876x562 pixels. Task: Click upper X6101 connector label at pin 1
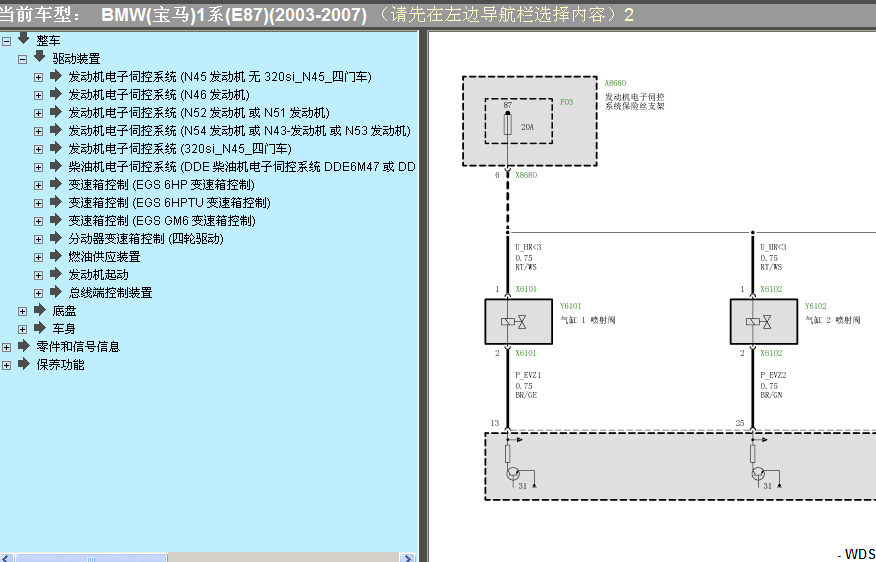coord(526,289)
